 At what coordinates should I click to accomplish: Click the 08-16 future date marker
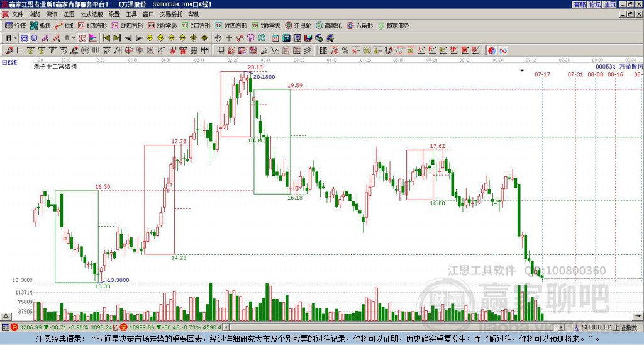(615, 74)
